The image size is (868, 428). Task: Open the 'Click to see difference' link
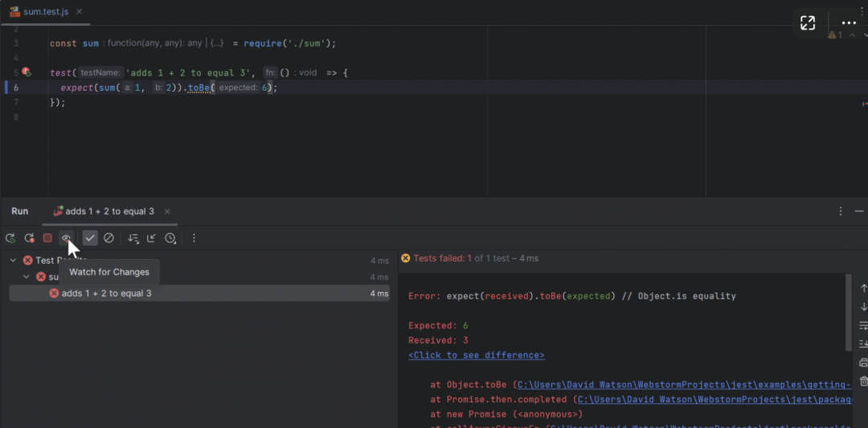(477, 355)
